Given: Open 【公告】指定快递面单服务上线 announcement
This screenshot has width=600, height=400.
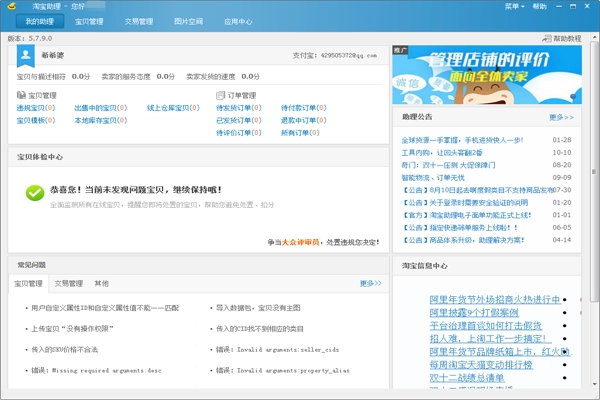Looking at the screenshot, I should [460, 228].
